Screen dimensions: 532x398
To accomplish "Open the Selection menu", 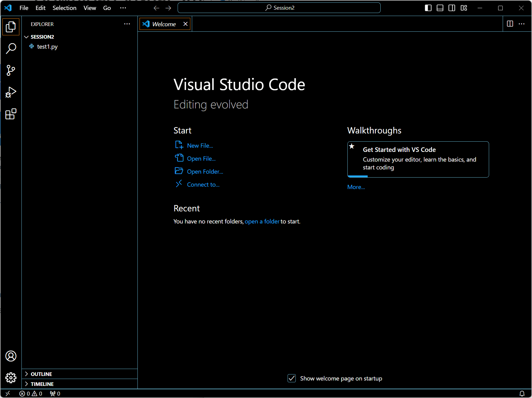I will coord(64,8).
